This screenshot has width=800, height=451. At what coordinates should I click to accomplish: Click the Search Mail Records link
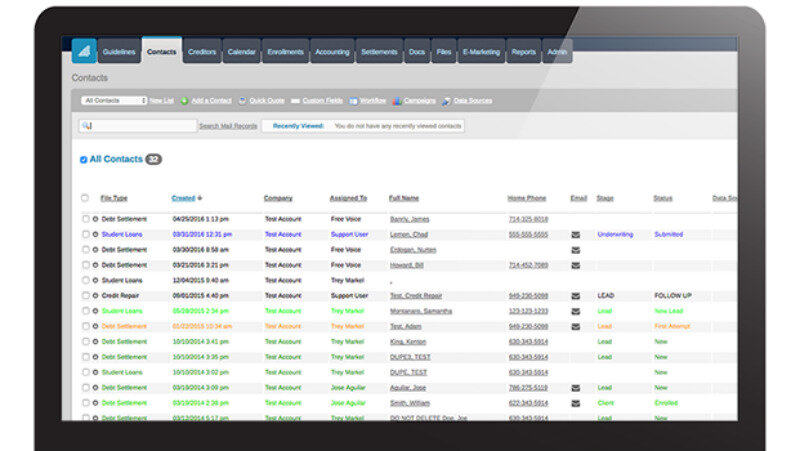228,126
